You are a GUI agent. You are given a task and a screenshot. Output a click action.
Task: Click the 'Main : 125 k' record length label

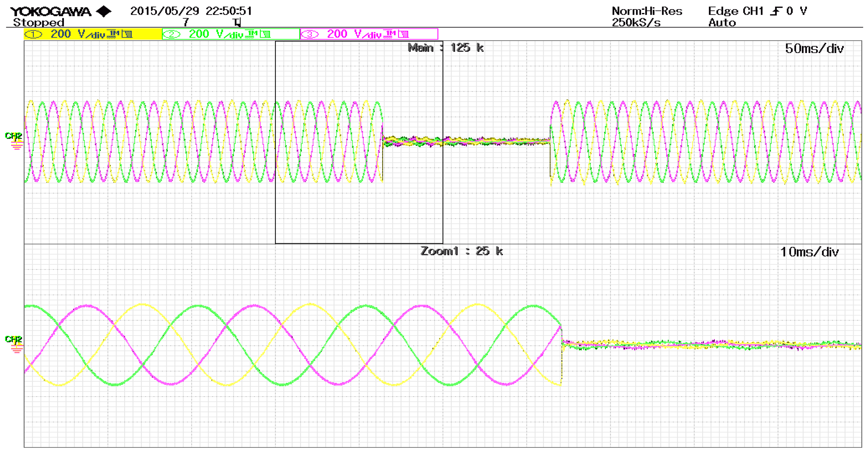coord(446,48)
